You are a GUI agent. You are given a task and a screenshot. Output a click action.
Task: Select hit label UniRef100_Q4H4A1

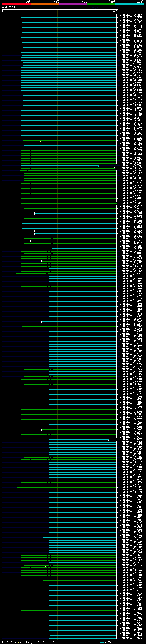131,170
